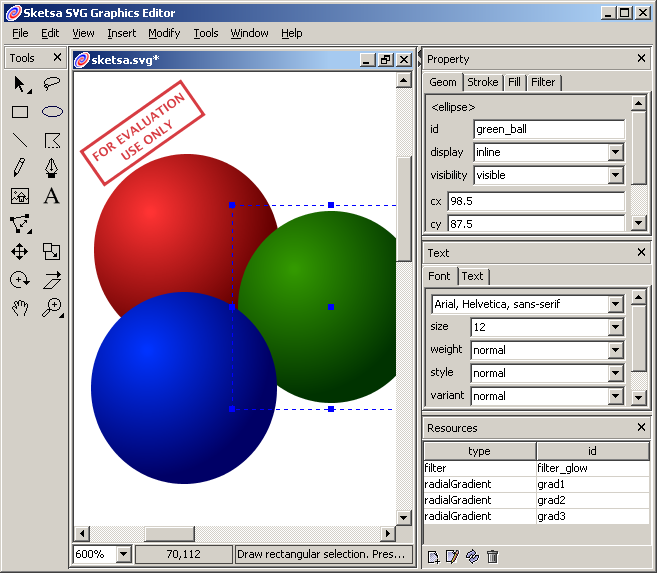Select the grad1 radialGradient row
Viewport: 657px width, 573px height.
[537, 484]
